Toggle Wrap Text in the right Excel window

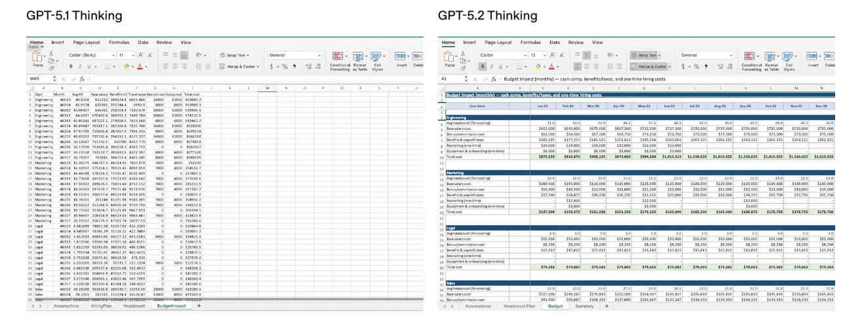(645, 55)
